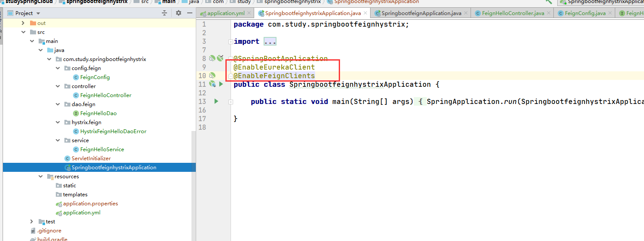Expand folded main method on line 13

[x=231, y=102]
